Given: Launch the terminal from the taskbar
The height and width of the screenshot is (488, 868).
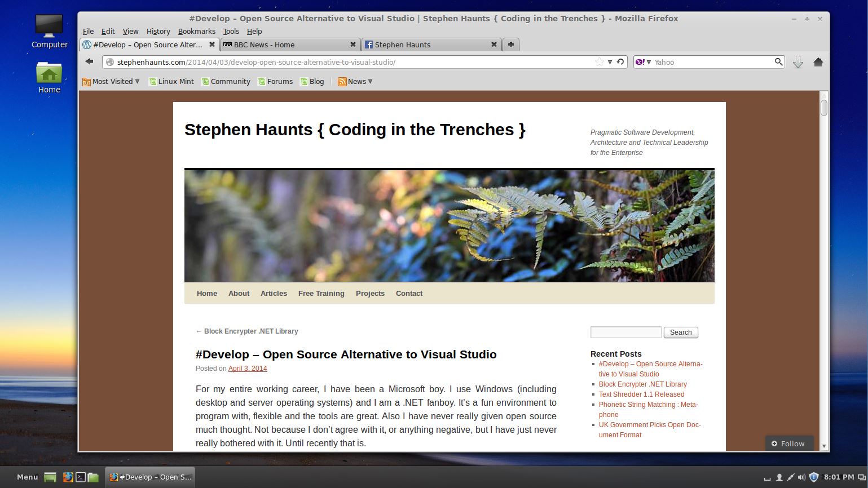Looking at the screenshot, I should [81, 477].
